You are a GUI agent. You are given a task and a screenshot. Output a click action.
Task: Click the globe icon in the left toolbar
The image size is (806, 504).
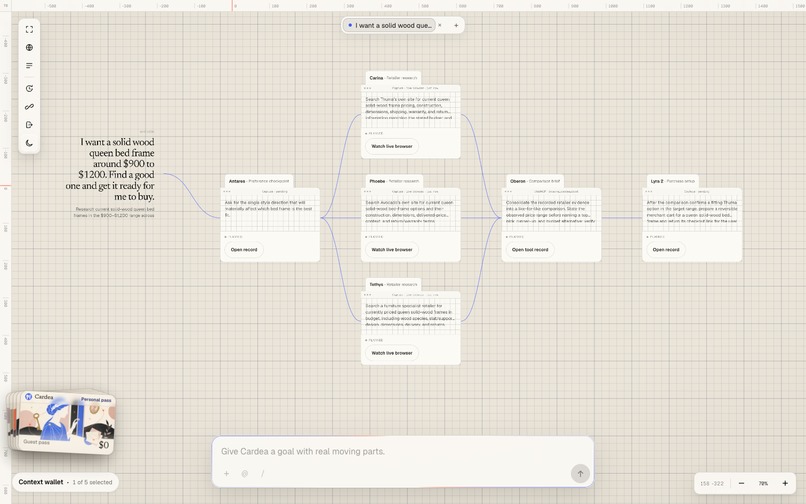point(29,47)
